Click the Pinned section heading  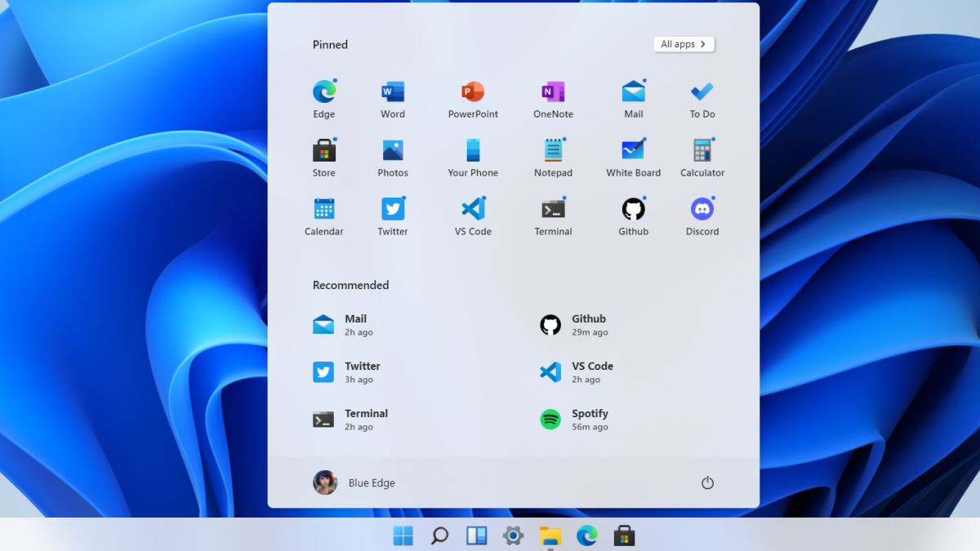(x=330, y=45)
